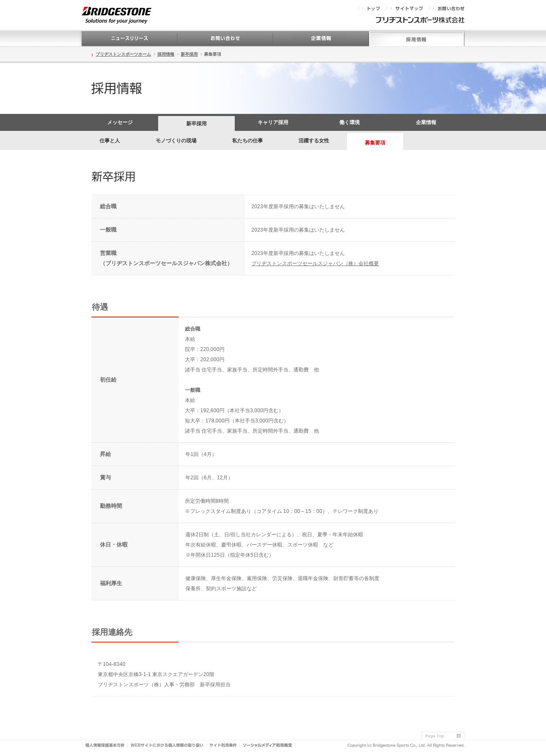Select the ニュースリリース main nav tab

pos(129,38)
